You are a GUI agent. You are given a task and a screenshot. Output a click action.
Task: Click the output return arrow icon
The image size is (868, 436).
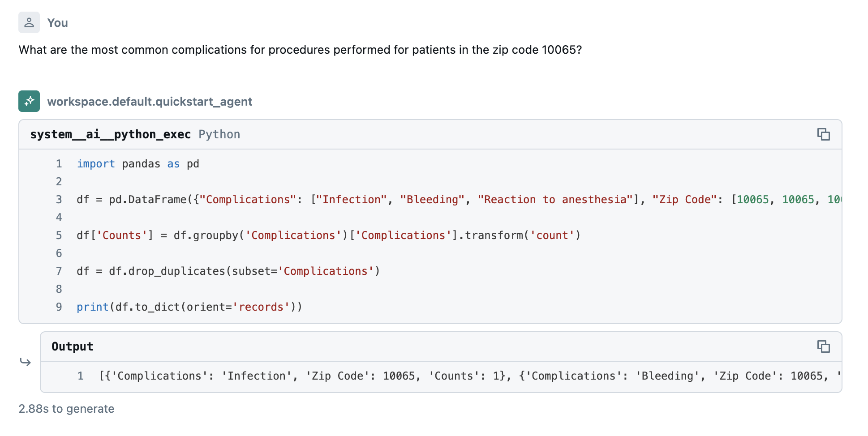coord(26,362)
